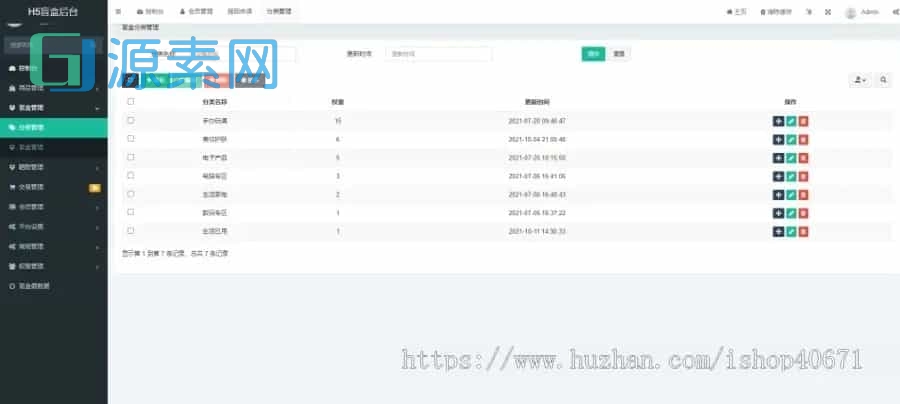The height and width of the screenshot is (404, 900).
Task: Click the drag-sort icon in the weight 2 row
Action: point(778,195)
